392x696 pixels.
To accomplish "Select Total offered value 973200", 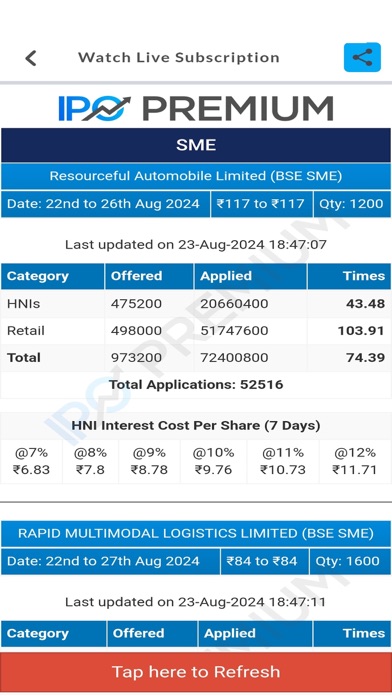I will tap(136, 357).
